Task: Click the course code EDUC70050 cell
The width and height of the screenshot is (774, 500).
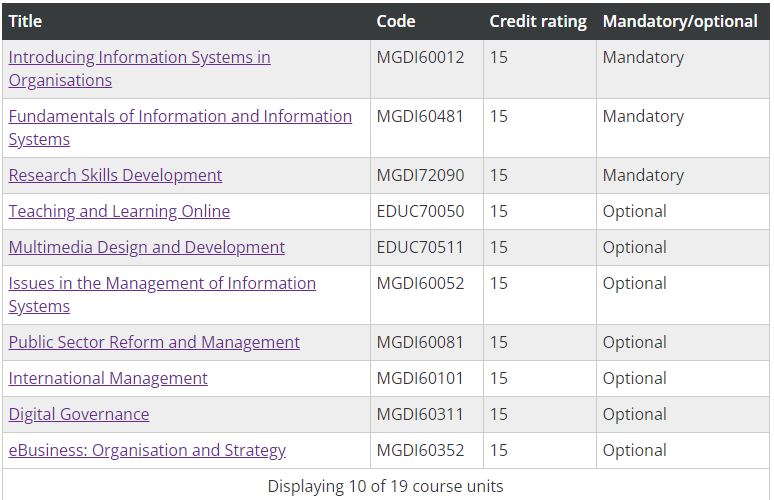Action: 420,211
